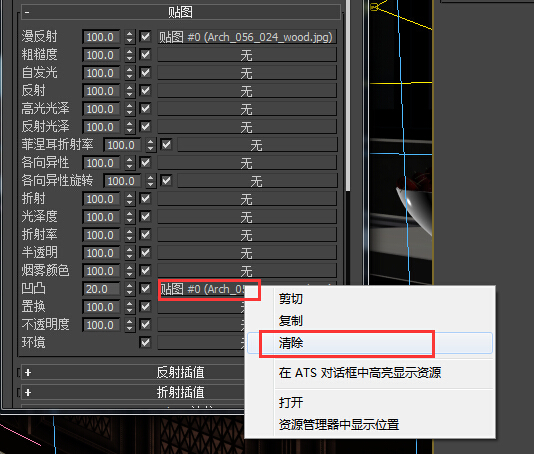The width and height of the screenshot is (534, 454).
Task: Click the 凹凸 amount field showing 20.0
Action: (101, 289)
